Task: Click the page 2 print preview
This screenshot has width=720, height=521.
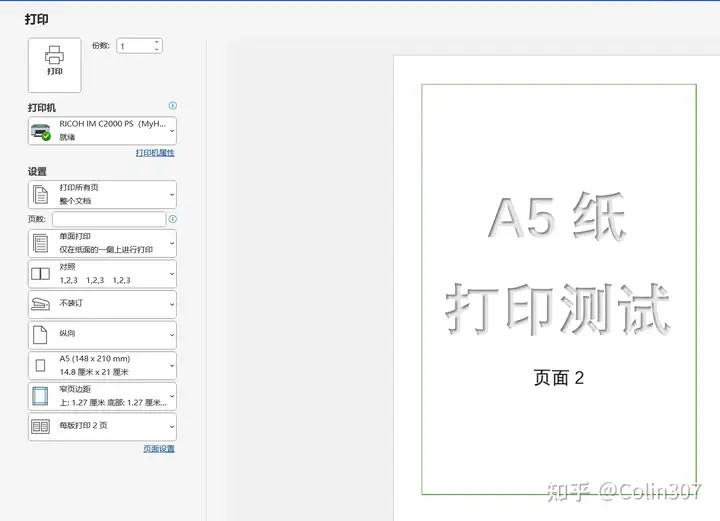Action: coord(559,289)
